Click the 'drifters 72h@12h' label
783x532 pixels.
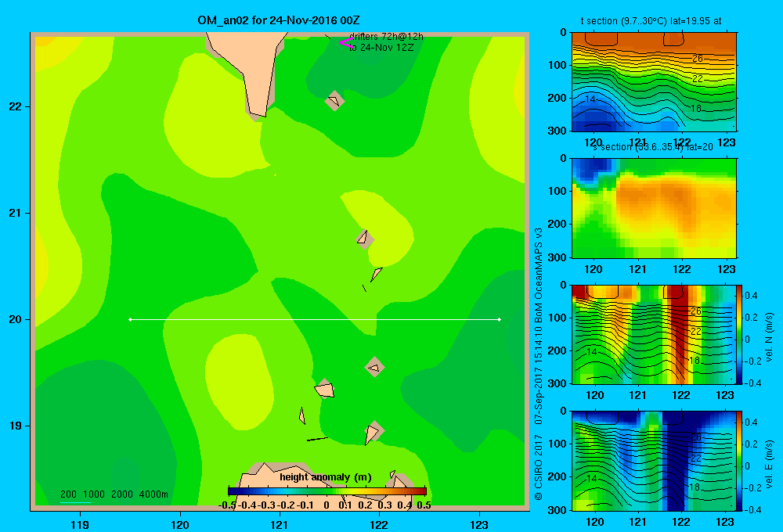tap(386, 37)
